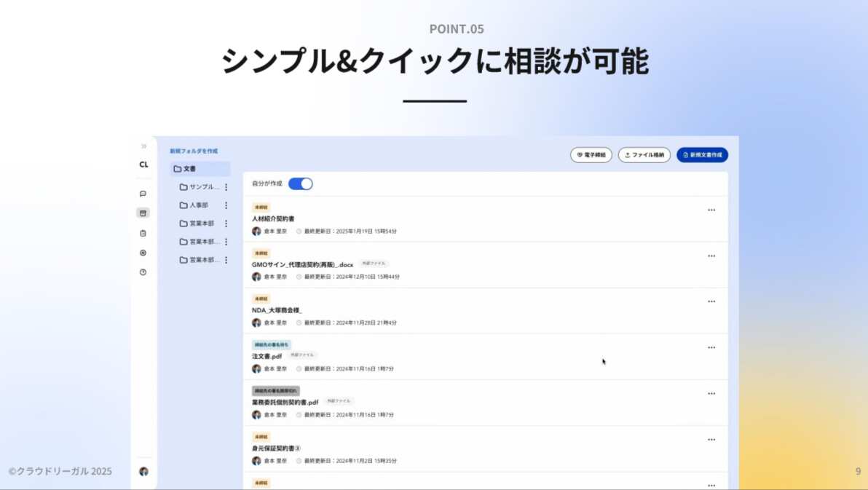Click the user avatar at the sidebar bottom

(x=143, y=472)
